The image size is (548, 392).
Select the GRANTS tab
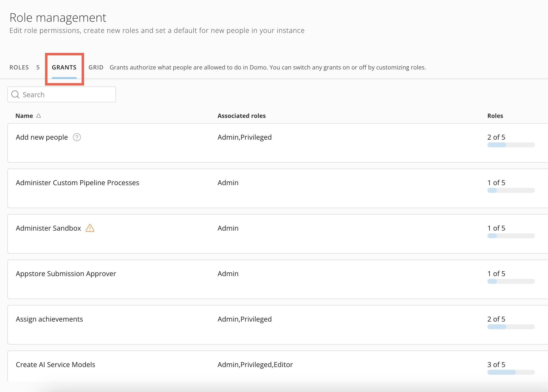(64, 67)
